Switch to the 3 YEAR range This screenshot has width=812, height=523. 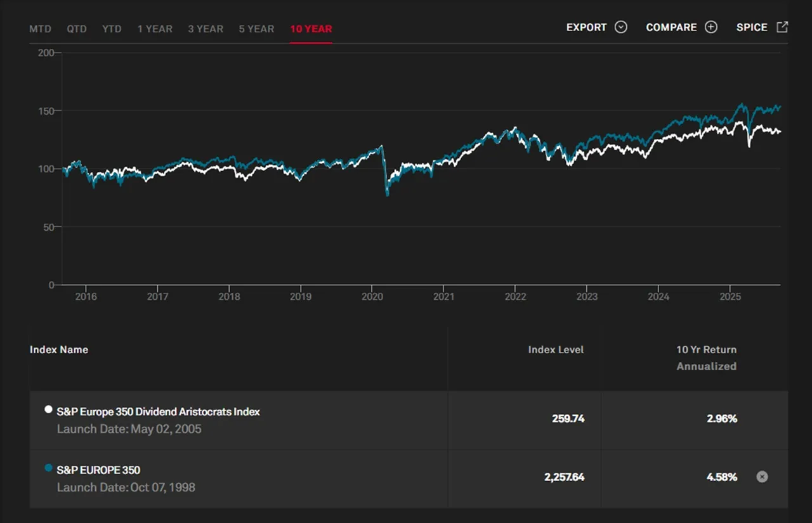click(206, 29)
